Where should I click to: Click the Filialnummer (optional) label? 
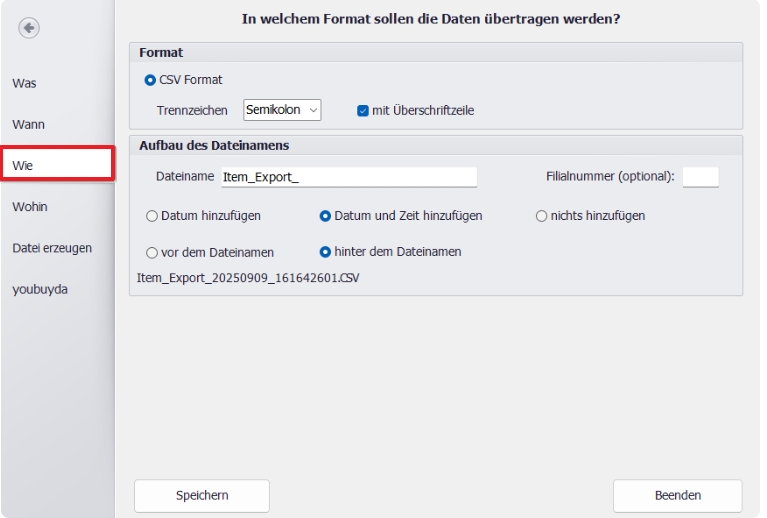(610, 177)
